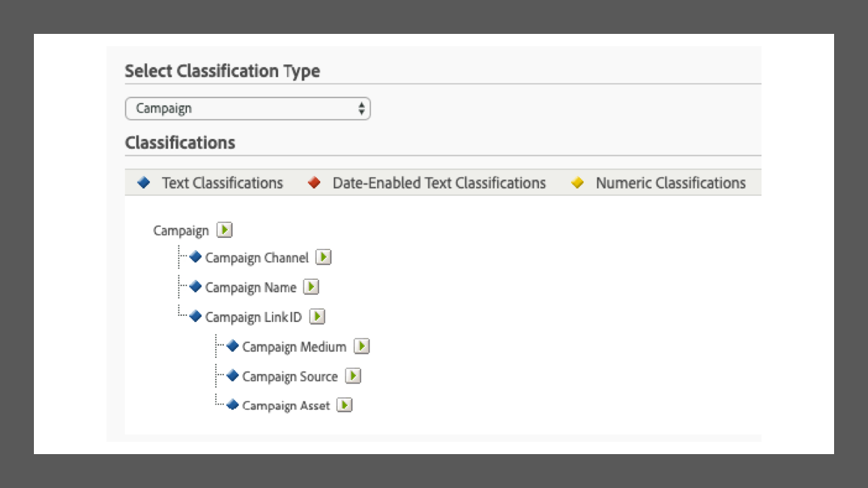Open the action menu next to Campaign
868x488 pixels.
tap(224, 230)
